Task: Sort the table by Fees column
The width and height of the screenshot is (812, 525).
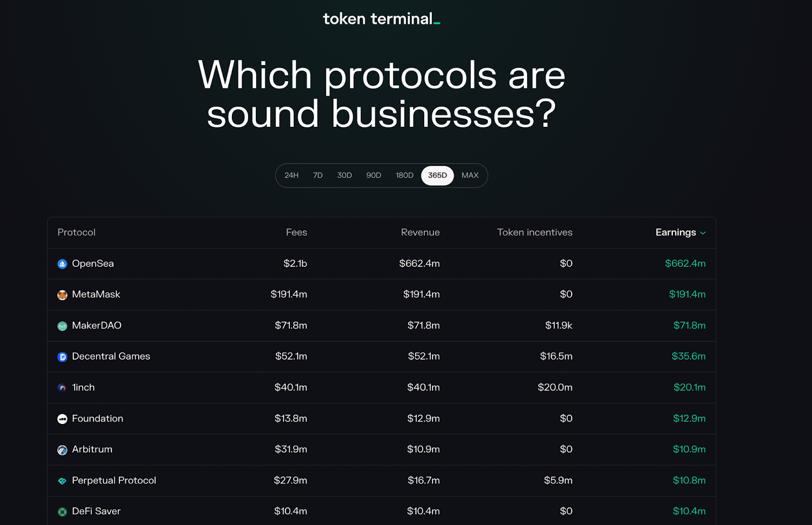Action: coord(296,232)
